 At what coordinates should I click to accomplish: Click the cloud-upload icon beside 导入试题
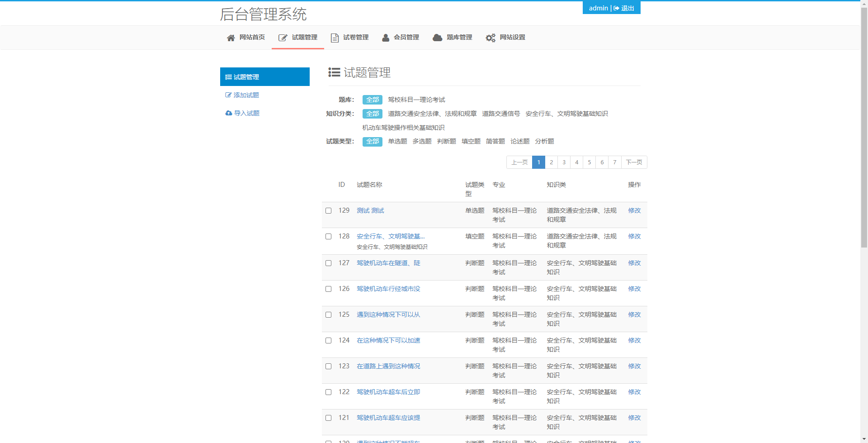tap(229, 113)
